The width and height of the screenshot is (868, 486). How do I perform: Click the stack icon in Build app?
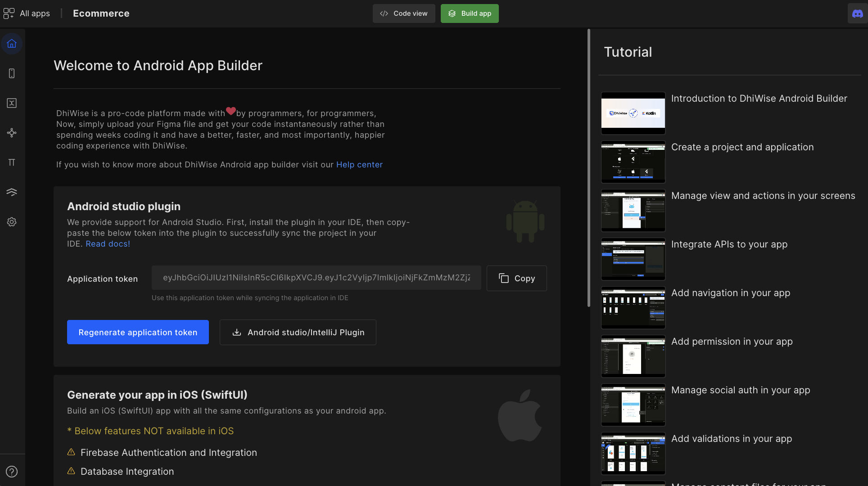click(x=452, y=13)
